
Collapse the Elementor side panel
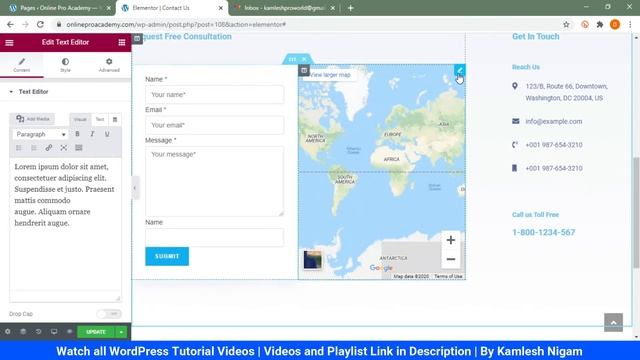[x=135, y=188]
